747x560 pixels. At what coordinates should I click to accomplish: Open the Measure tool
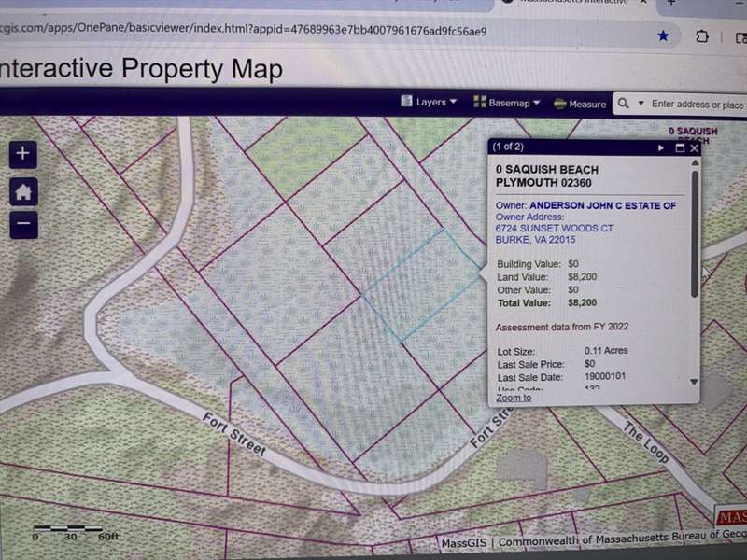(x=580, y=104)
